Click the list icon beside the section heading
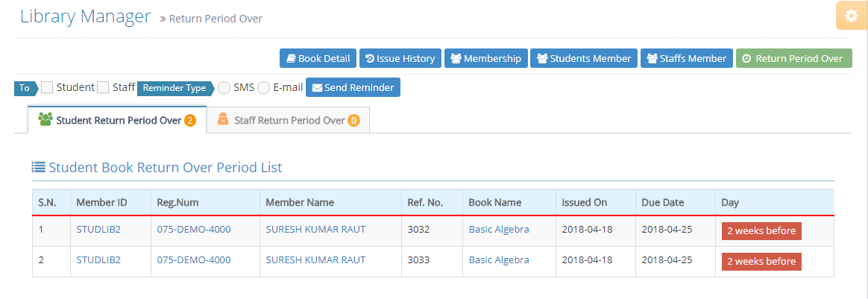This screenshot has height=299, width=868. pyautogui.click(x=38, y=167)
